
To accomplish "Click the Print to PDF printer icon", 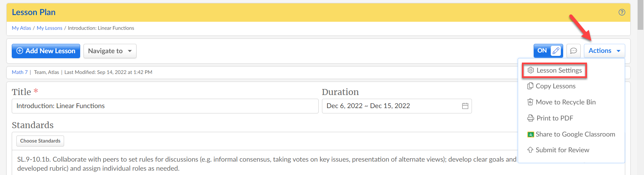I will [531, 118].
